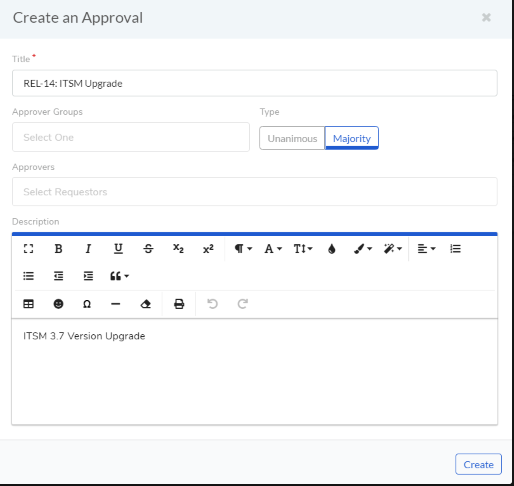The image size is (514, 486).
Task: Open the quote options menu
Action: point(119,276)
